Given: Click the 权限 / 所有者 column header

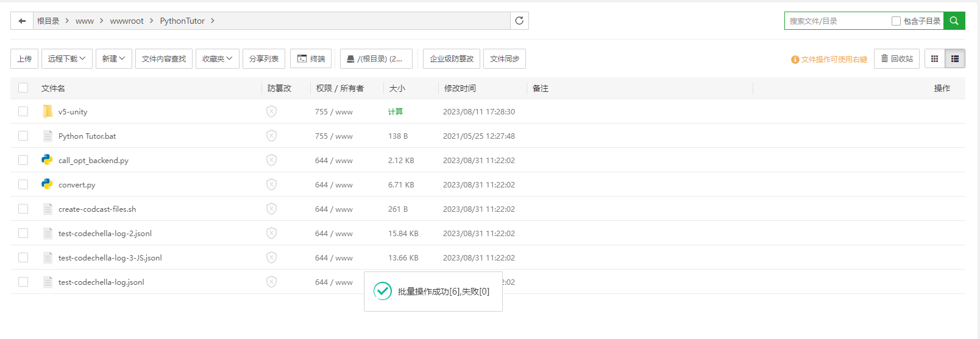Looking at the screenshot, I should [340, 88].
